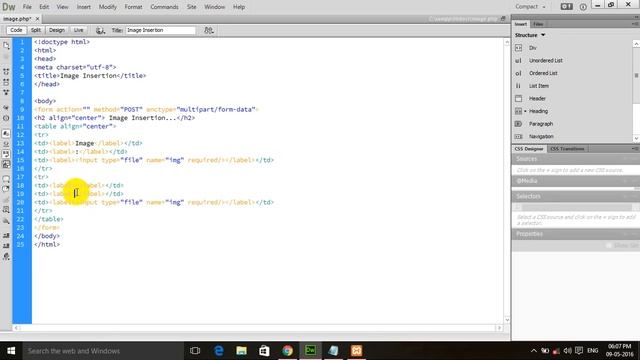Click the Preview in Browser globe icon
640x360 pixels.
pos(100,30)
